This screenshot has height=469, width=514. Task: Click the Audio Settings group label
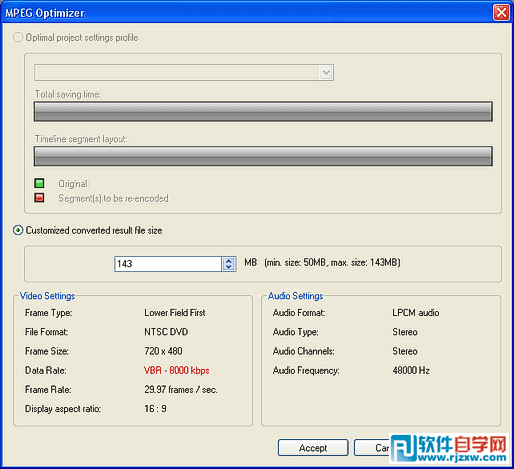[296, 296]
